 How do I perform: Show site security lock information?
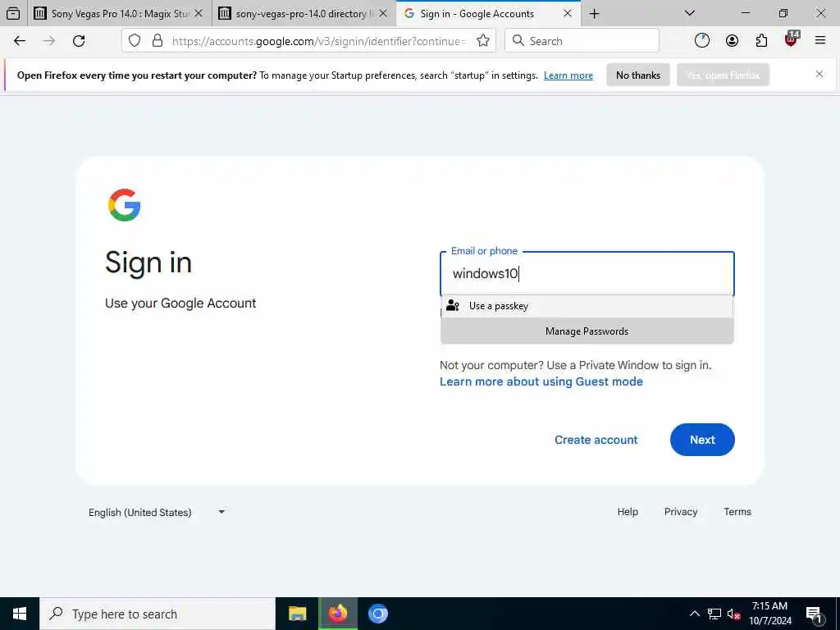157,41
